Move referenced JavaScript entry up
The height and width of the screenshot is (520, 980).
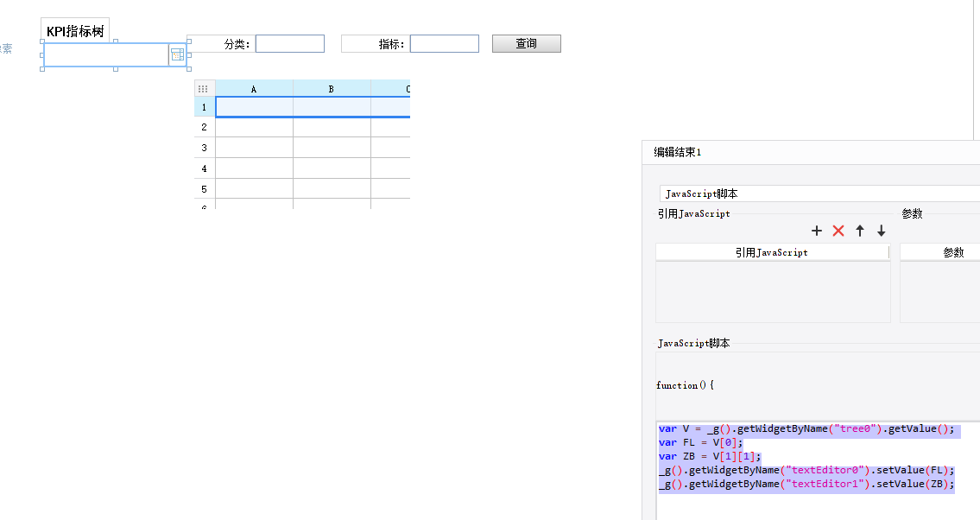860,231
